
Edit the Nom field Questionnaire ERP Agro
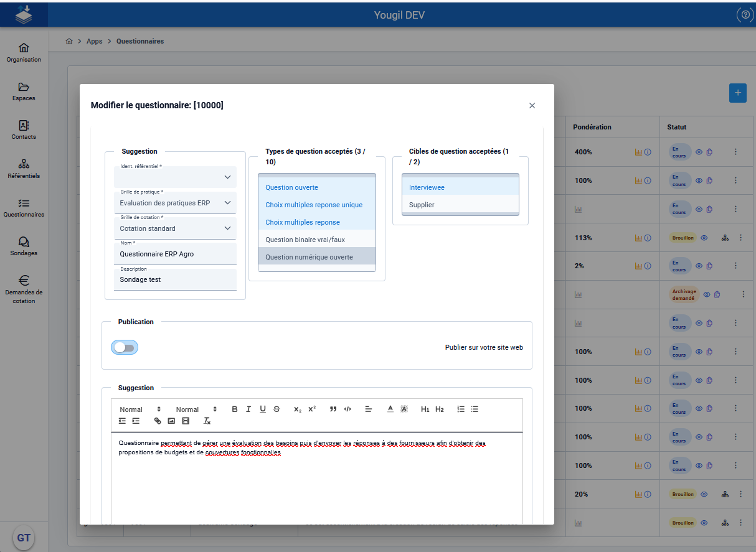point(175,254)
